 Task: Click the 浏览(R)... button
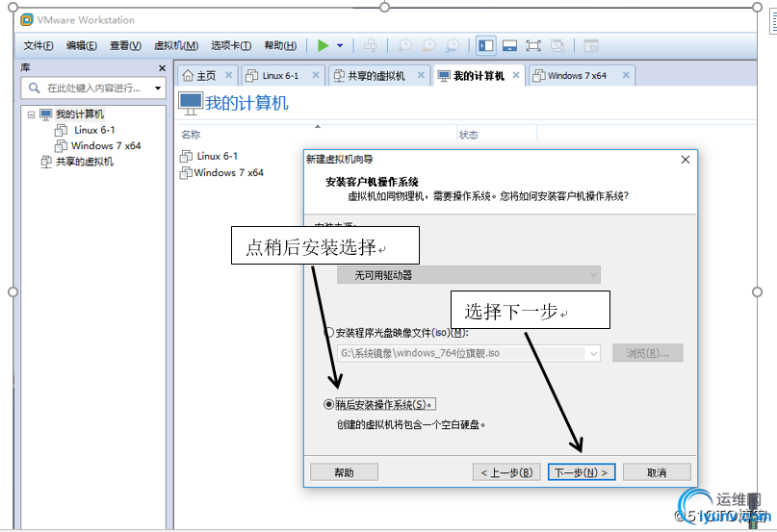pos(648,353)
